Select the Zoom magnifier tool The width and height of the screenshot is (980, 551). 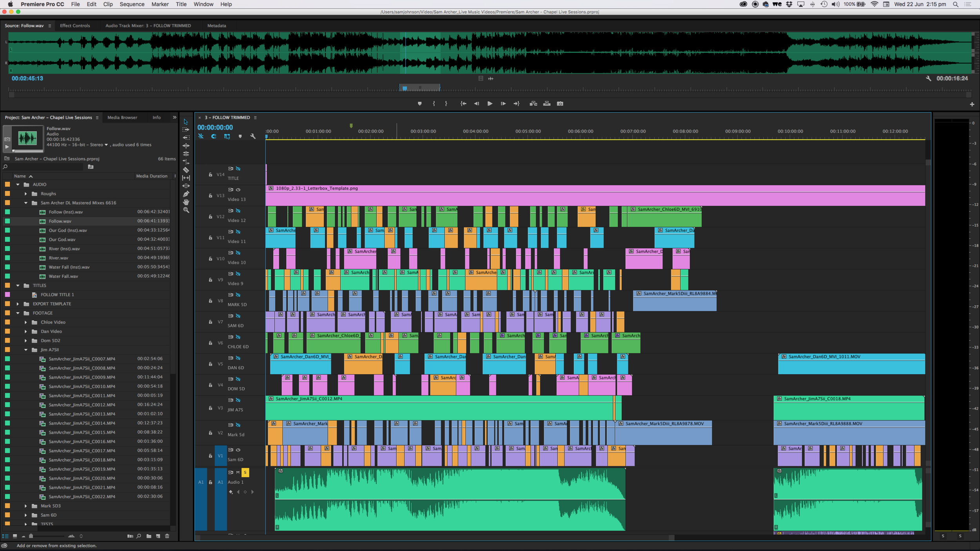[x=186, y=210]
